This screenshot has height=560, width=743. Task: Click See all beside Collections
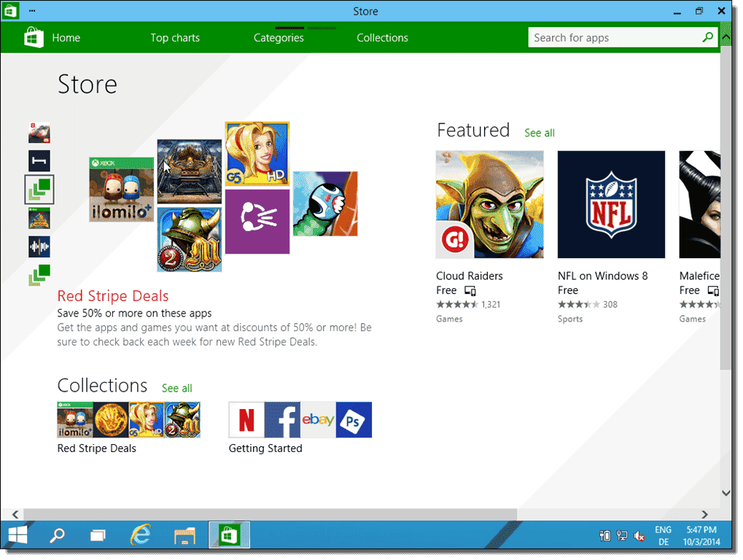click(x=176, y=389)
